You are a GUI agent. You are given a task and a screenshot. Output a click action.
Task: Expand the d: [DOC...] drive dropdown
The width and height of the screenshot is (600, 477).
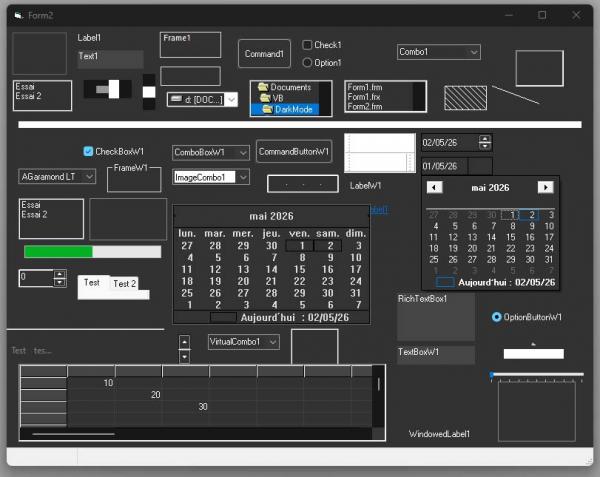[x=231, y=100]
